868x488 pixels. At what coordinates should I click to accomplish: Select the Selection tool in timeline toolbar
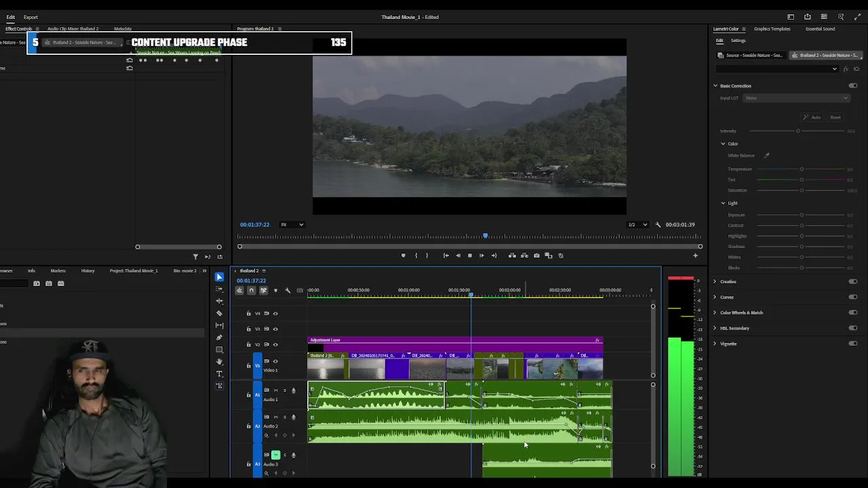pyautogui.click(x=219, y=277)
